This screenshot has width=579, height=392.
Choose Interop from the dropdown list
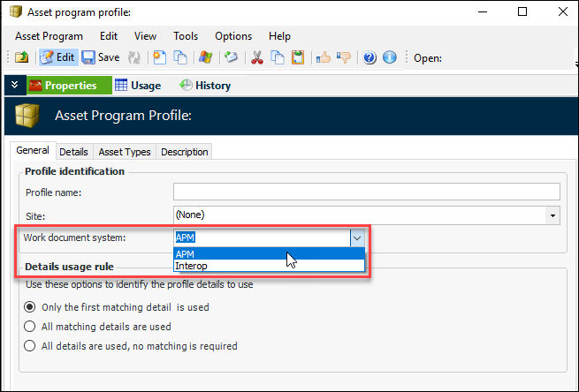tap(192, 266)
